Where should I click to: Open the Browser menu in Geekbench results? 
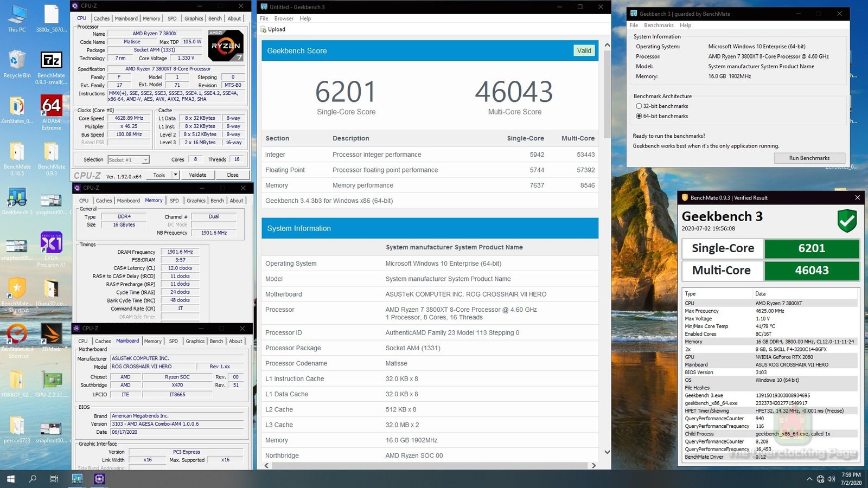coord(284,18)
